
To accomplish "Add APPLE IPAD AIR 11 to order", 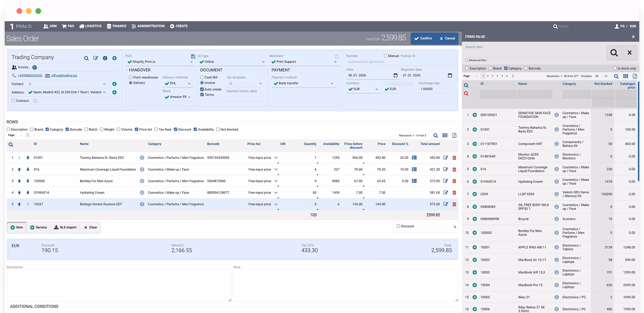I will point(474,247).
